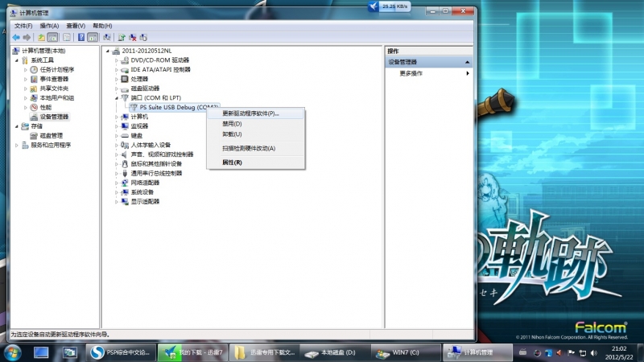
Task: Select the 人体学输入设备 category
Action: pos(151,146)
